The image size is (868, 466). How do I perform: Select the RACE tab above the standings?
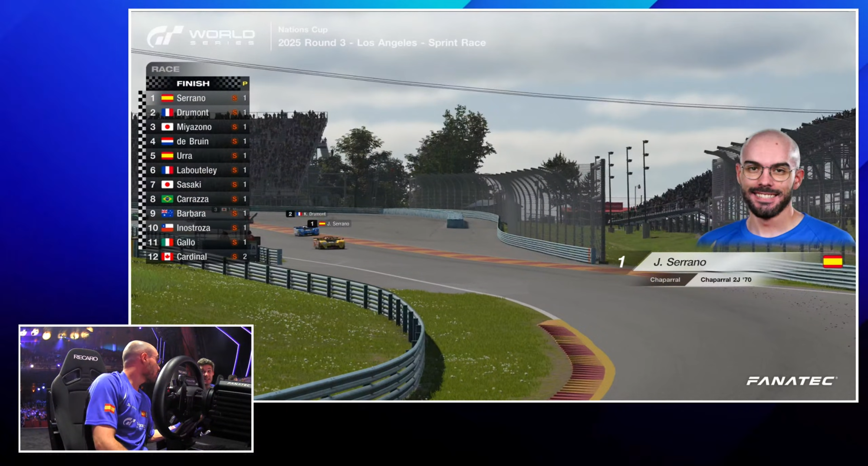(165, 69)
